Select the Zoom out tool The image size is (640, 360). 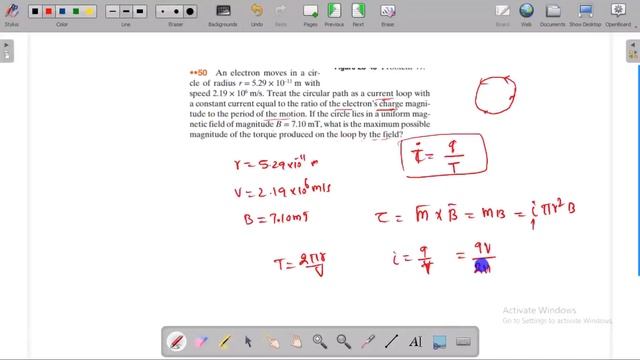coord(344,342)
